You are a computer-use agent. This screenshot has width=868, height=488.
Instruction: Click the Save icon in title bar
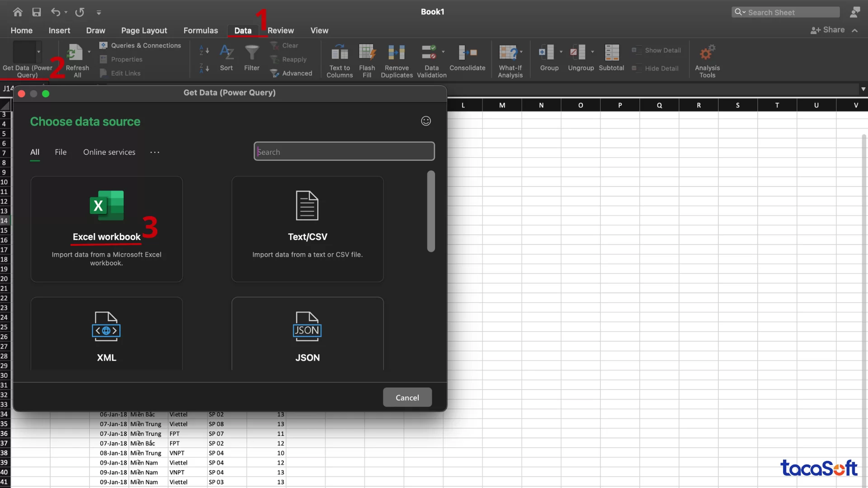click(37, 12)
